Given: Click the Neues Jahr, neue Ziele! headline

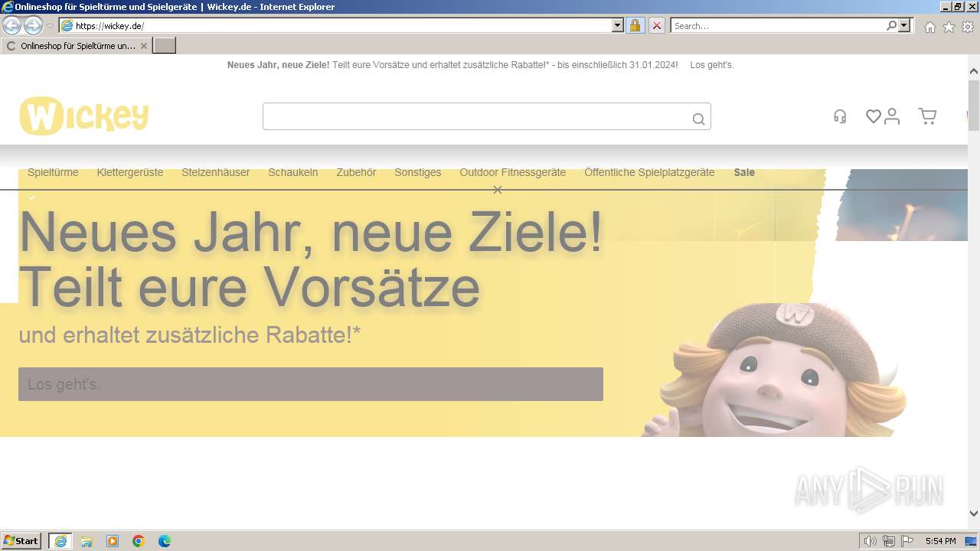Looking at the screenshot, I should (311, 232).
